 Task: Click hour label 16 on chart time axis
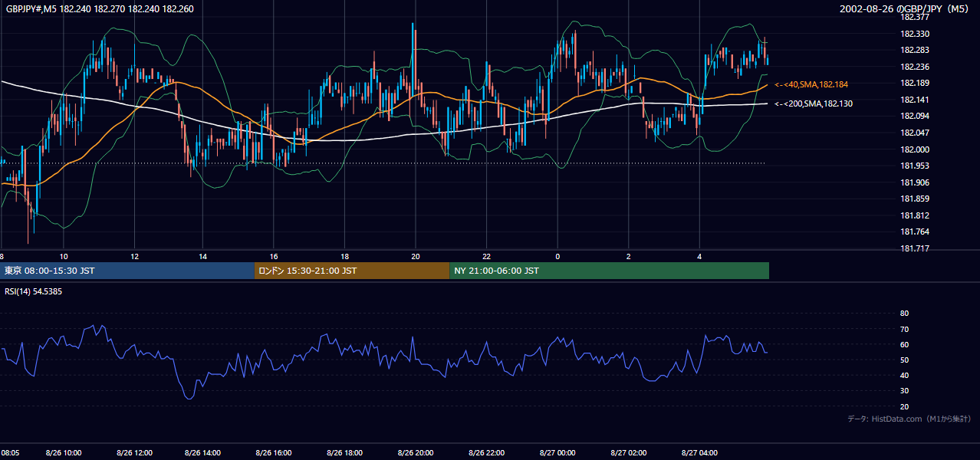(274, 257)
